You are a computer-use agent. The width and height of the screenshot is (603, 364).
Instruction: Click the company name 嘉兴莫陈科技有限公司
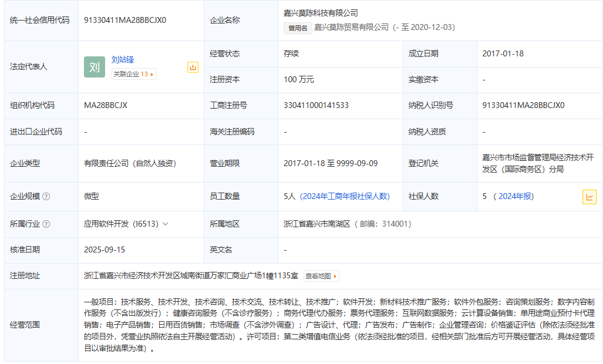coord(321,13)
